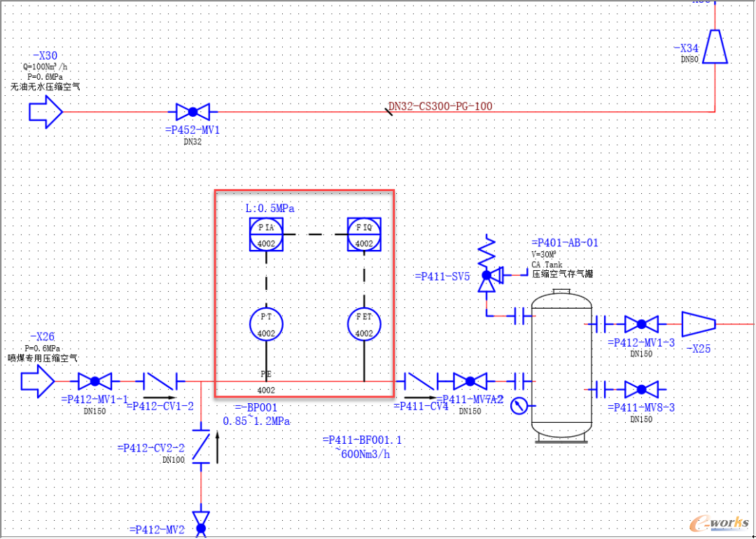Select the =P411-MV8-3 ball valve symbol

(x=641, y=389)
